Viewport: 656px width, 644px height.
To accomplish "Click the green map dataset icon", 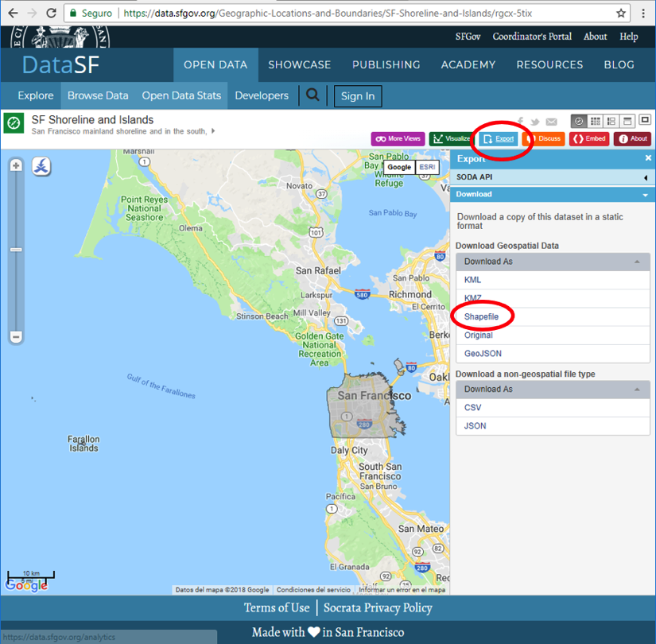I will [14, 123].
